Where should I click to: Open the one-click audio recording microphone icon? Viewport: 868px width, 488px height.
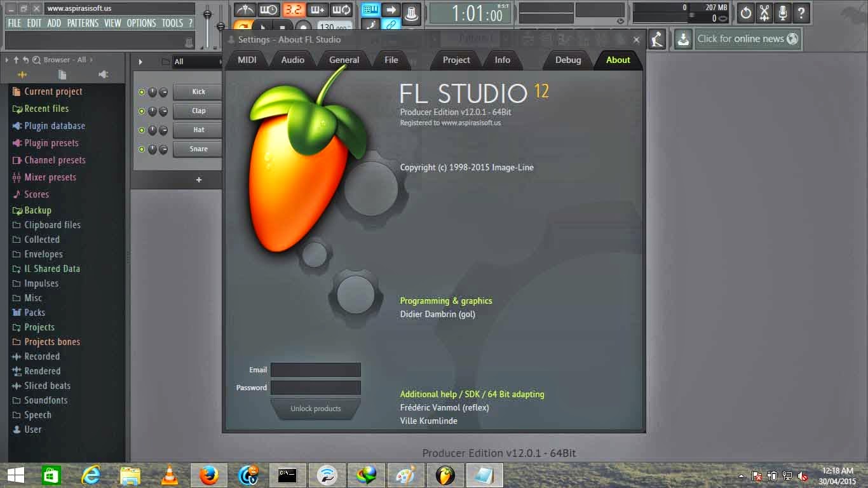[x=783, y=12]
